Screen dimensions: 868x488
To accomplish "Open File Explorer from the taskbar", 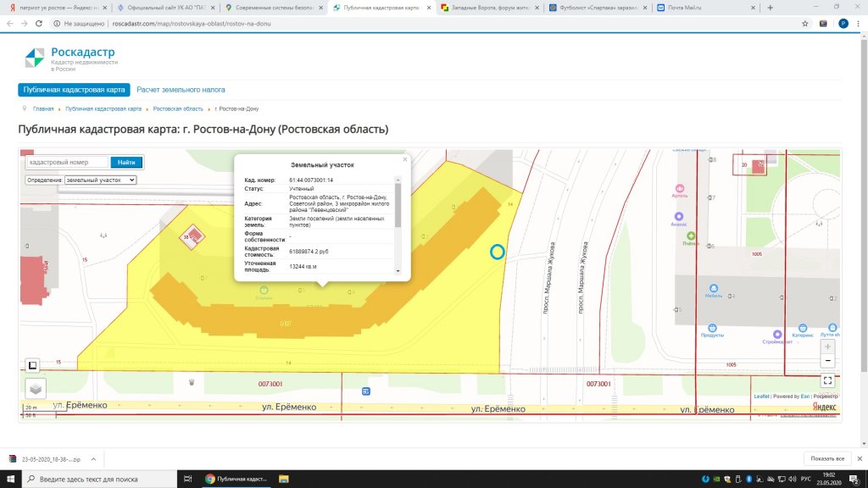I will click(x=283, y=480).
